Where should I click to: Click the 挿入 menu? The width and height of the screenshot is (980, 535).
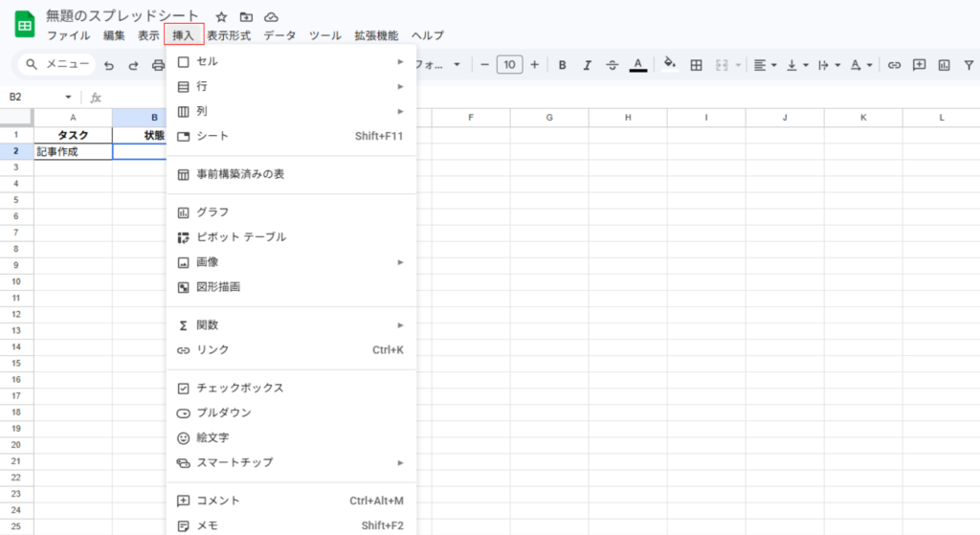tap(184, 35)
